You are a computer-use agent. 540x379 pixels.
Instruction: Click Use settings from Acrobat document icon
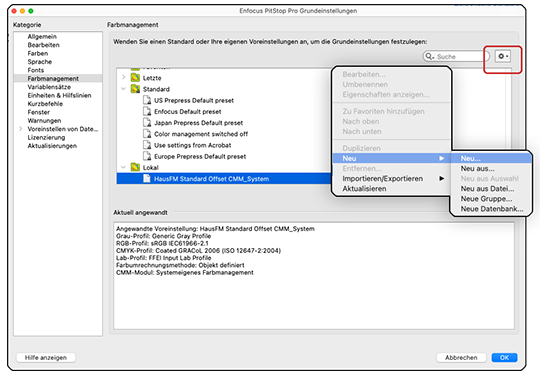pyautogui.click(x=147, y=145)
